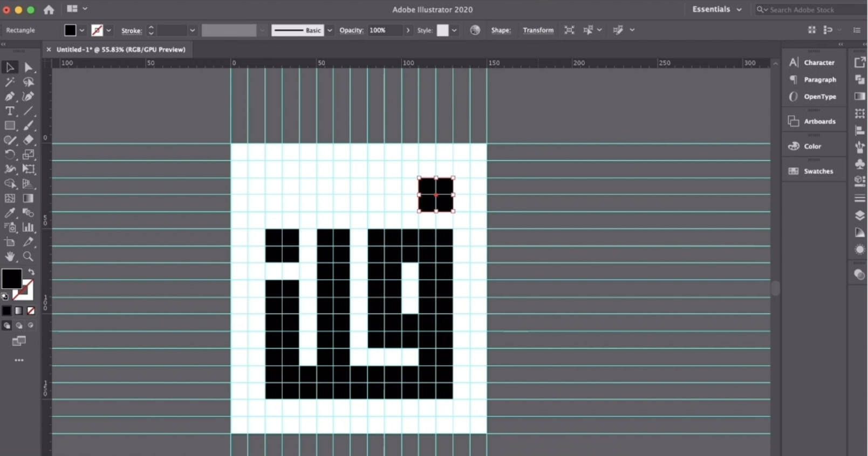
Task: Switch to the Untitled-1 document tab
Action: tap(120, 50)
